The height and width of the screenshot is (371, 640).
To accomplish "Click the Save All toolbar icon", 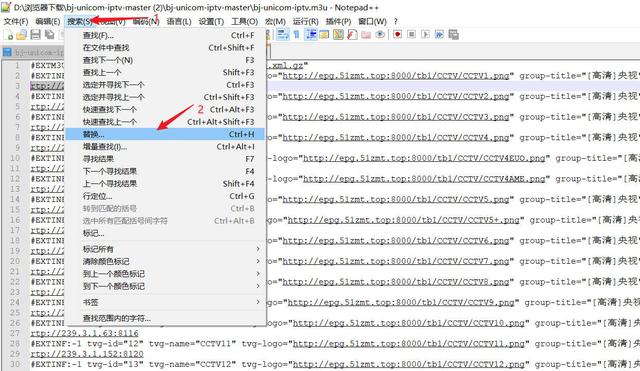I will click(x=50, y=35).
